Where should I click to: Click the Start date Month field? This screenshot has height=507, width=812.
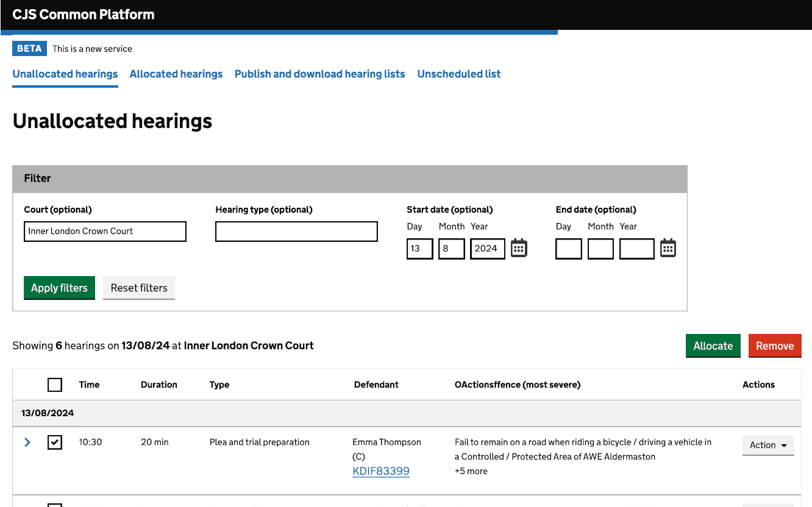click(452, 249)
